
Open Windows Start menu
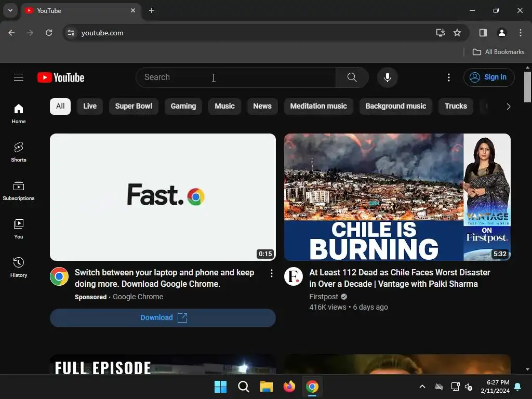[220, 387]
